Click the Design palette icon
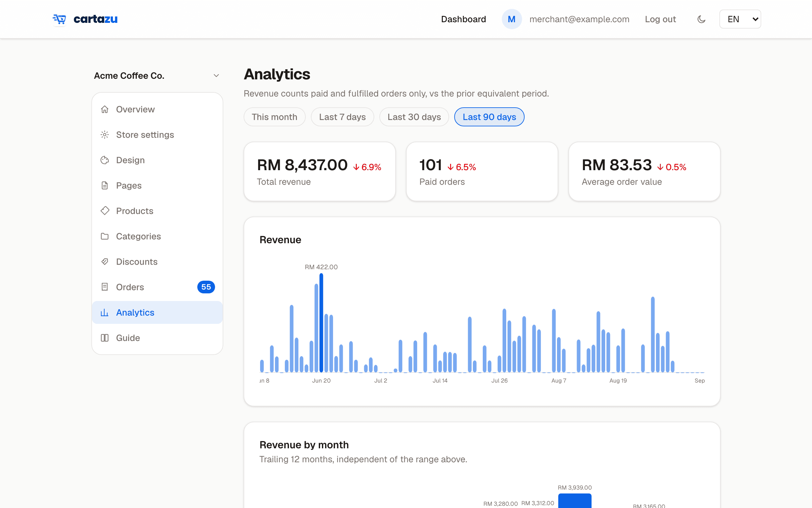The height and width of the screenshot is (508, 812). coord(105,160)
